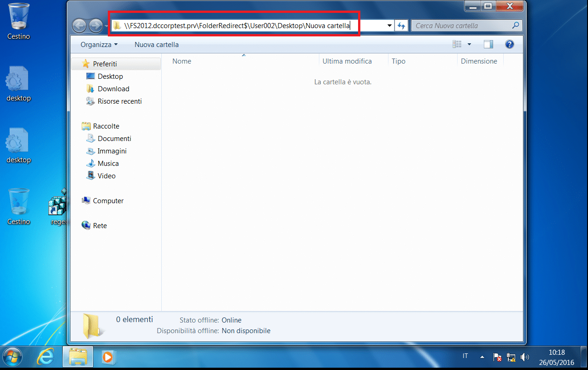Click the Nuova cartella toolbar button
The width and height of the screenshot is (588, 370).
pos(157,45)
